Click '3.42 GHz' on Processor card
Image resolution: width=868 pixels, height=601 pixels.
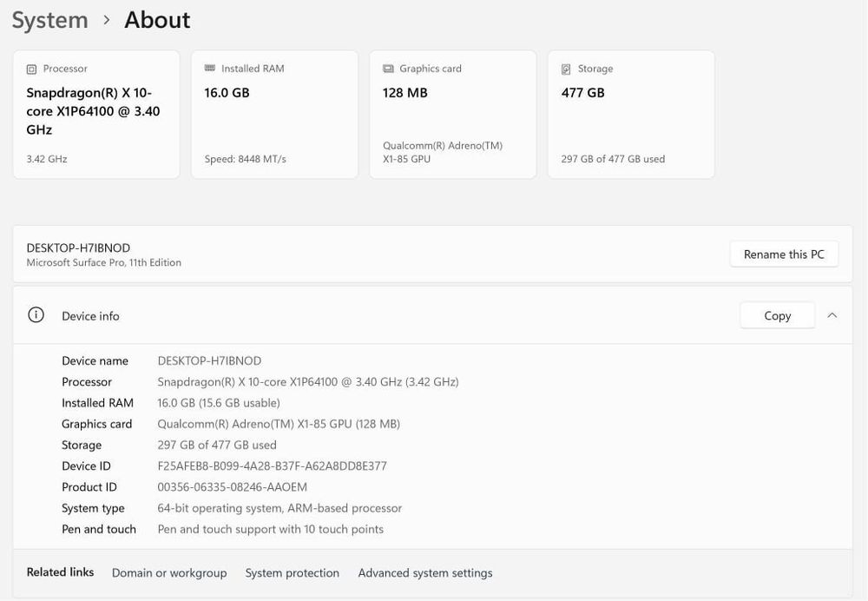tap(47, 159)
